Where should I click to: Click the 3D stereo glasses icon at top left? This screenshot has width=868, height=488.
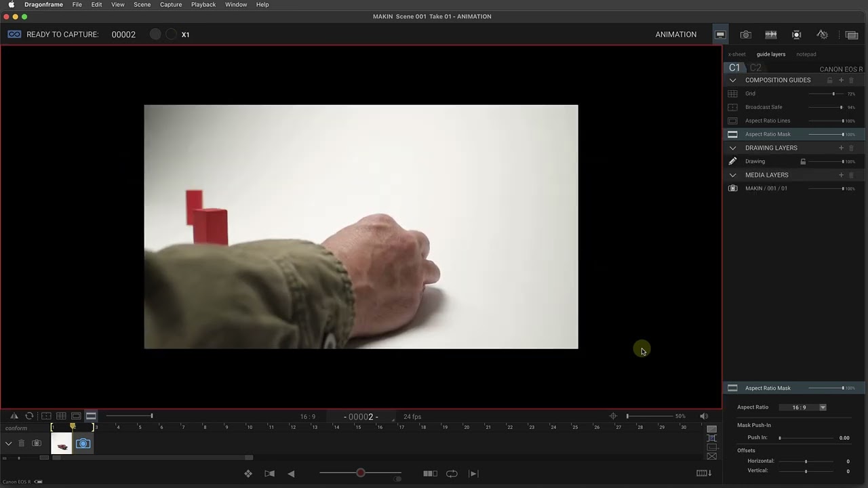14,35
